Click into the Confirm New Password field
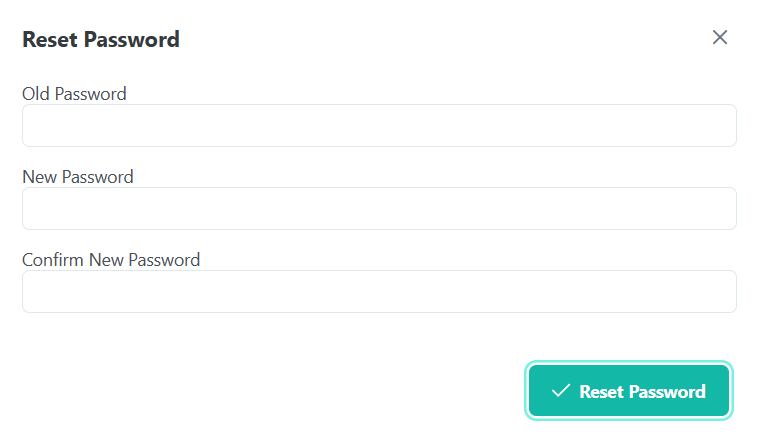Image resolution: width=760 pixels, height=436 pixels. [379, 291]
